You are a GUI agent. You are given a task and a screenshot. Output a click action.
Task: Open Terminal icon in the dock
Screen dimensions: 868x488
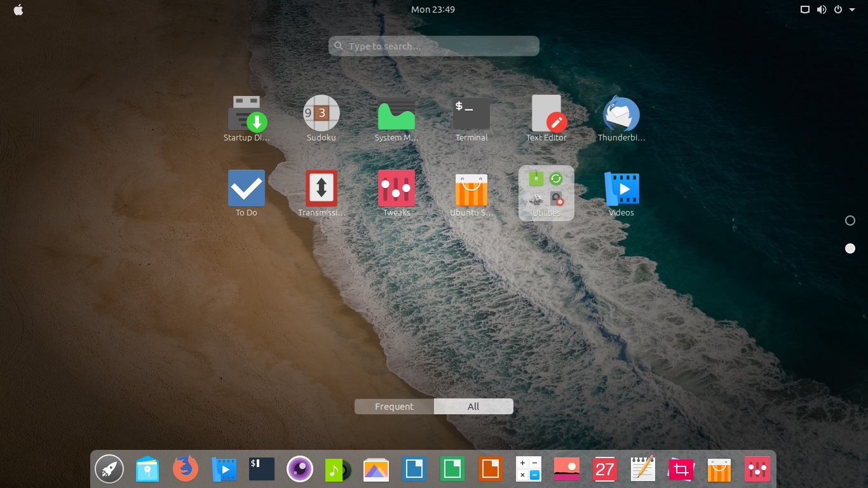[262, 470]
